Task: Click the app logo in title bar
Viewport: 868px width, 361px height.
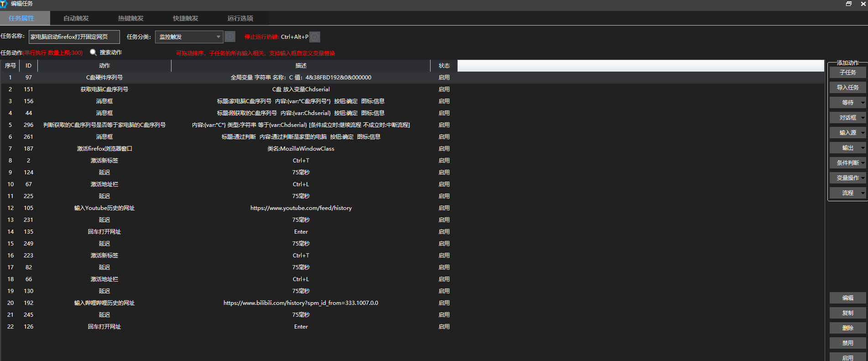Action: 4,4
